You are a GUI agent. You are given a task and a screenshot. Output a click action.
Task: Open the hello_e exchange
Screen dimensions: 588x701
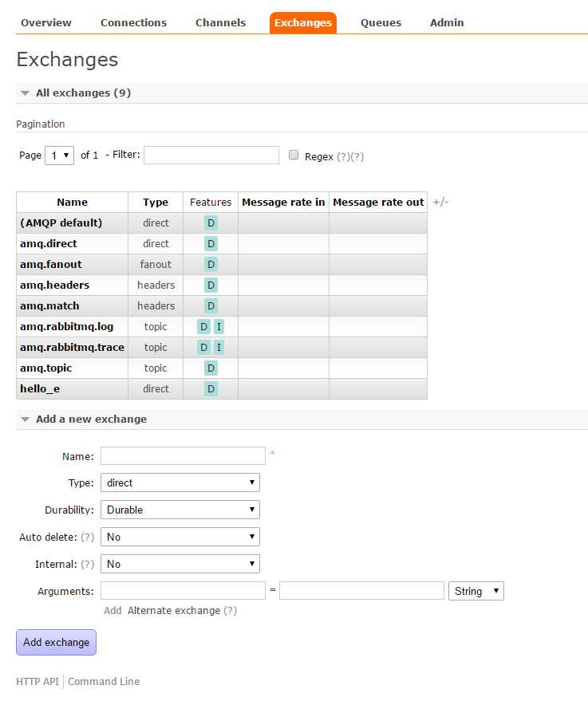coord(40,388)
